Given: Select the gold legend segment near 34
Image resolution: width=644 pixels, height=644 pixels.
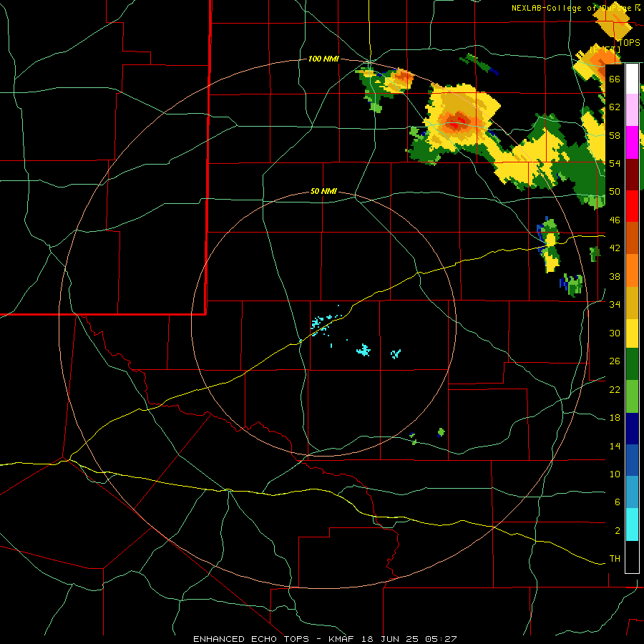Looking at the screenshot, I should pos(632,303).
